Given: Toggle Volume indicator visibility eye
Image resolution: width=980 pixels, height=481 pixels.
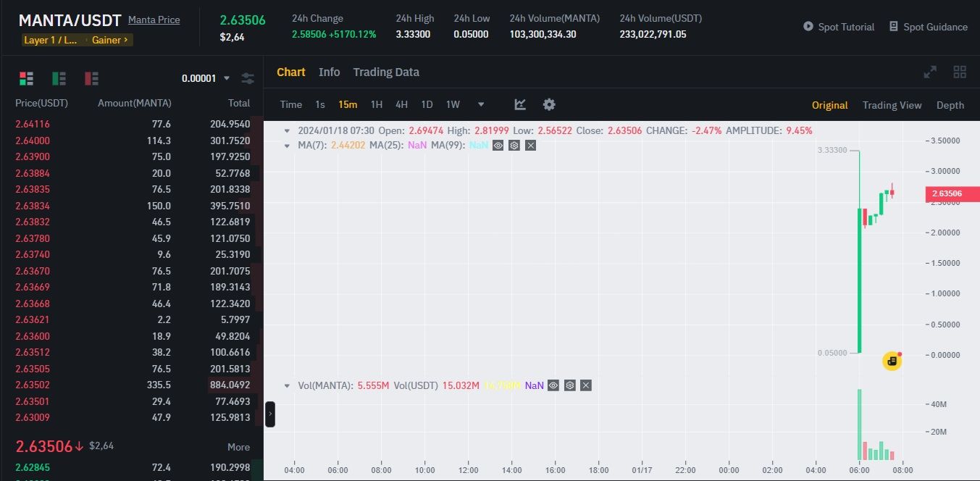Looking at the screenshot, I should pyautogui.click(x=553, y=385).
